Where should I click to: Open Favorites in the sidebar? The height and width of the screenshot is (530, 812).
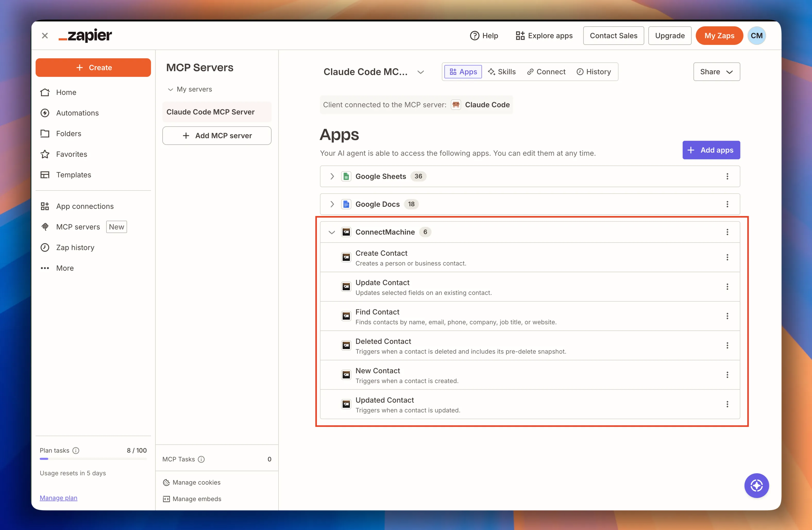(72, 154)
